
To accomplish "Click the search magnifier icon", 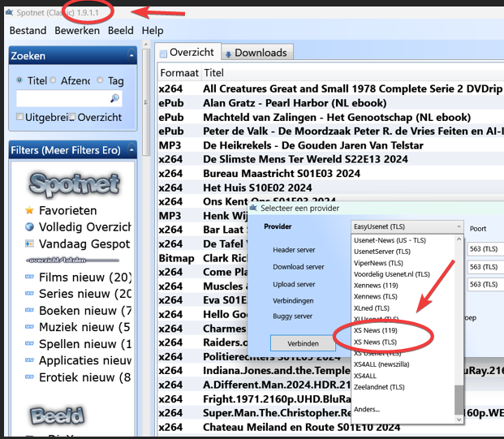I will click(115, 99).
